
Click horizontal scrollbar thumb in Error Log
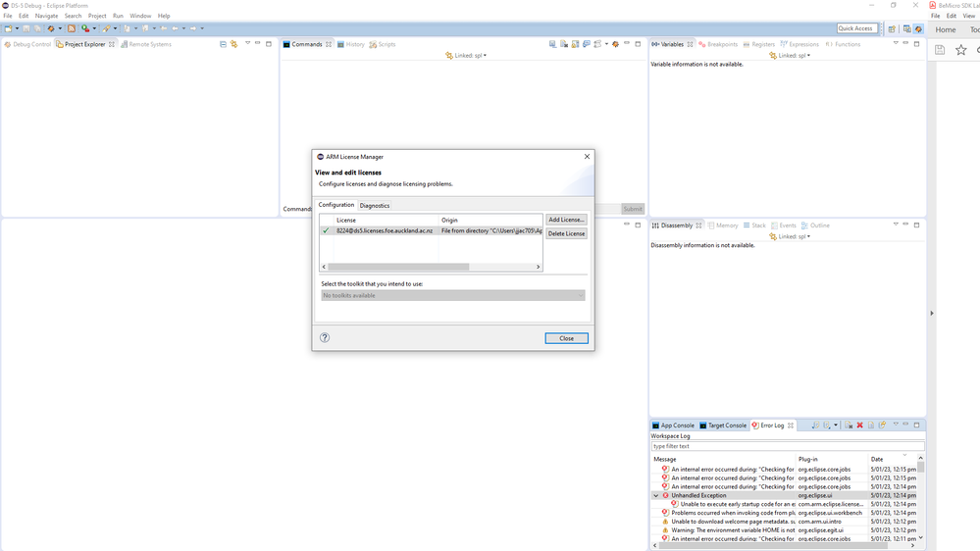773,545
